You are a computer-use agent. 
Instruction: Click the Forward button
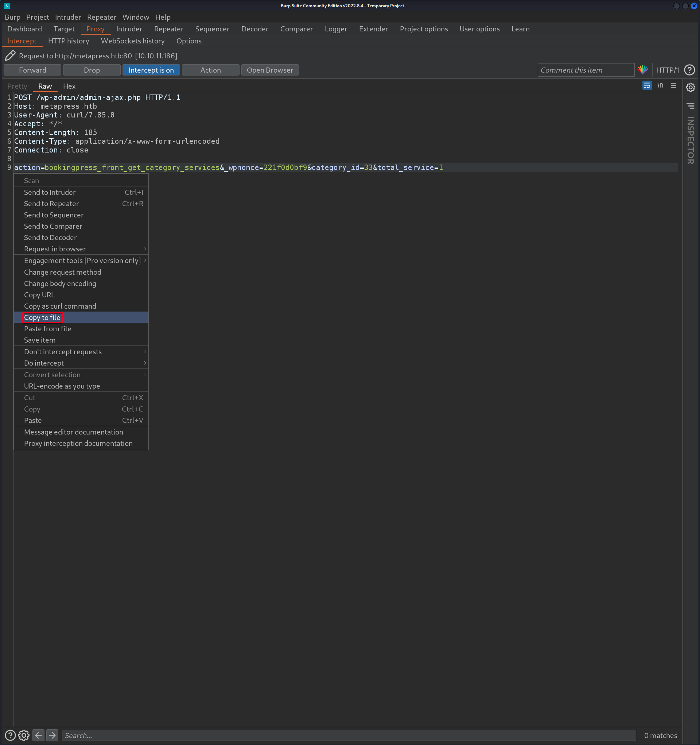[32, 70]
